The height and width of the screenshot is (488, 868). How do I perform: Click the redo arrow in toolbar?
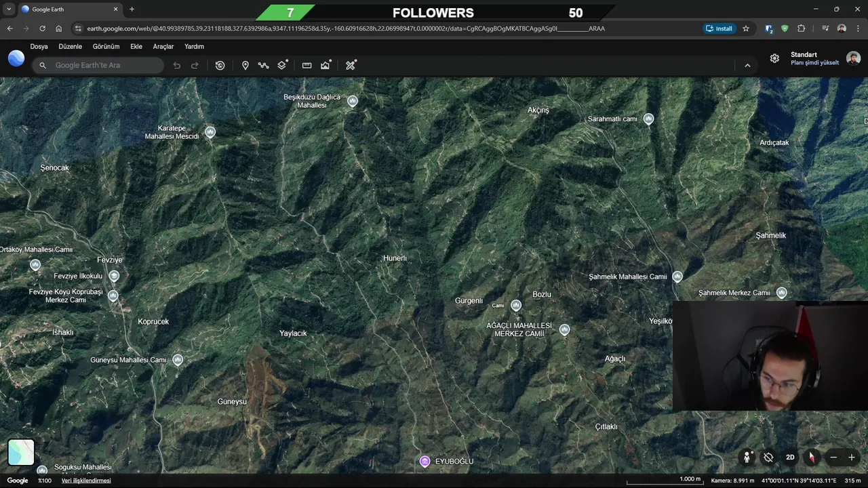(195, 65)
